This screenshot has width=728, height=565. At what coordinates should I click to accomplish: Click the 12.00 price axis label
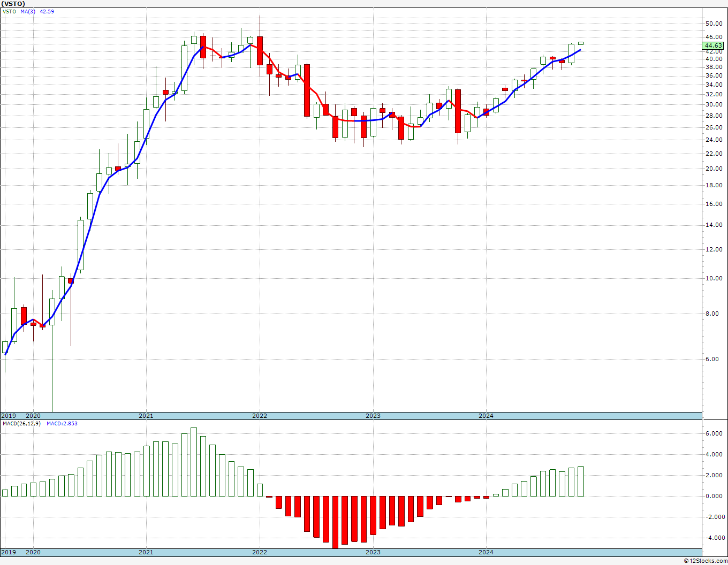714,250
